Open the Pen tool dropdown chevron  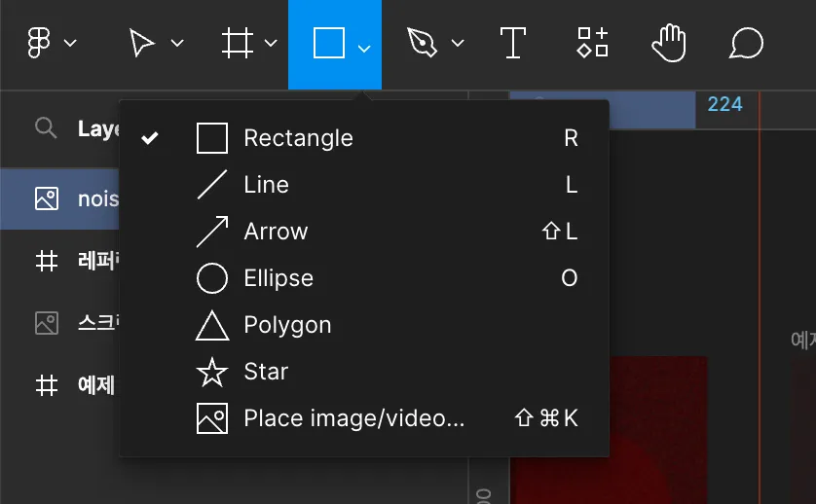[458, 44]
